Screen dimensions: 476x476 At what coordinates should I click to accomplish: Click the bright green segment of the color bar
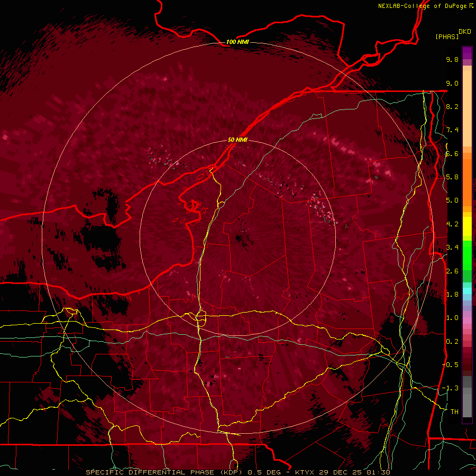pos(467,255)
